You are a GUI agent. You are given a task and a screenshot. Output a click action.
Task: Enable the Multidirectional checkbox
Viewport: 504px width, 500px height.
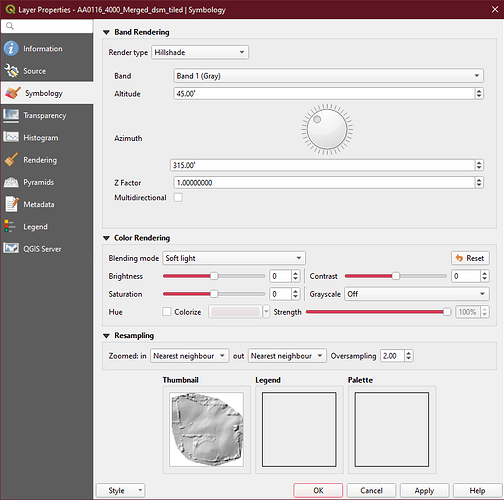pos(178,198)
